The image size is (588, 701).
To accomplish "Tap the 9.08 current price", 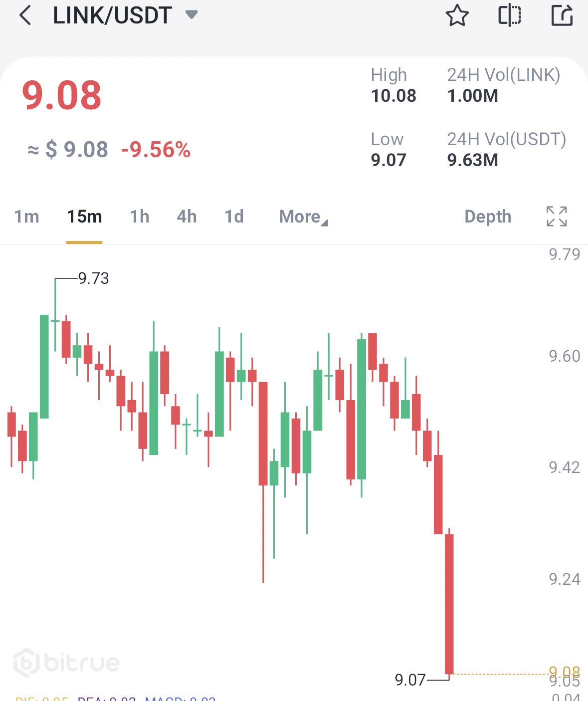I will coord(62,95).
